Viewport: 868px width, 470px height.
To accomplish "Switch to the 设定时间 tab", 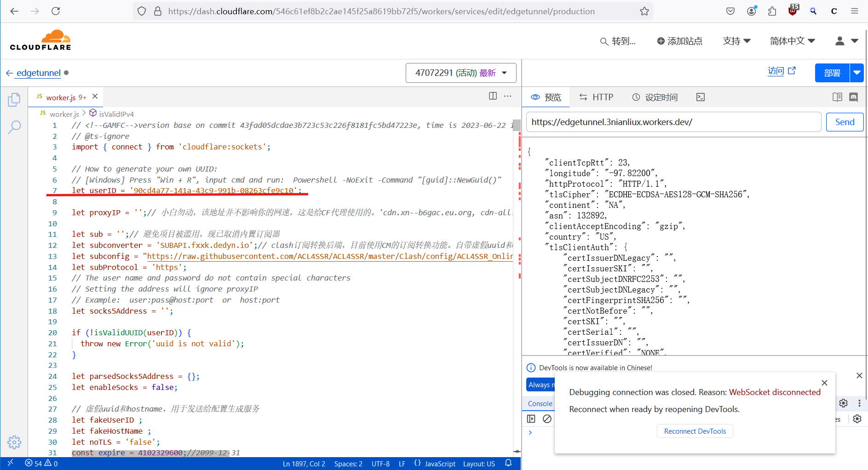I will (x=655, y=97).
